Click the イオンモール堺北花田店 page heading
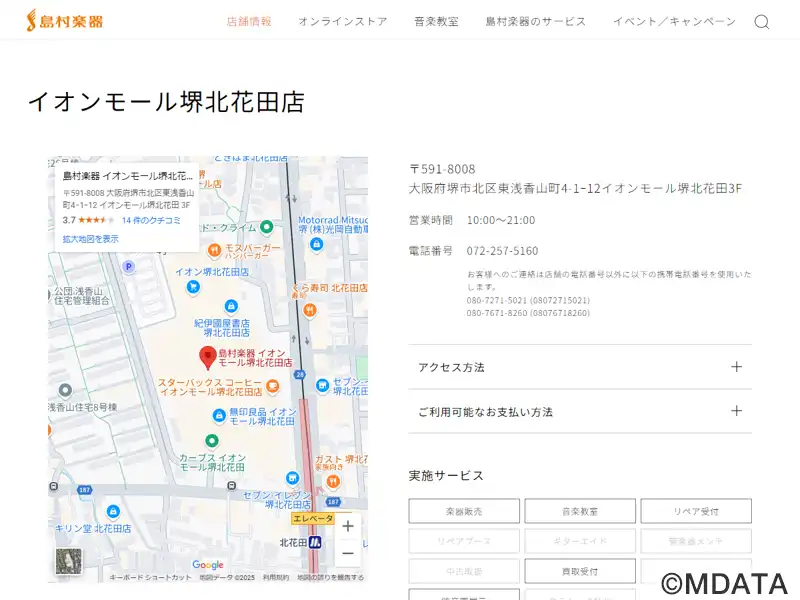This screenshot has width=800, height=600. [166, 102]
